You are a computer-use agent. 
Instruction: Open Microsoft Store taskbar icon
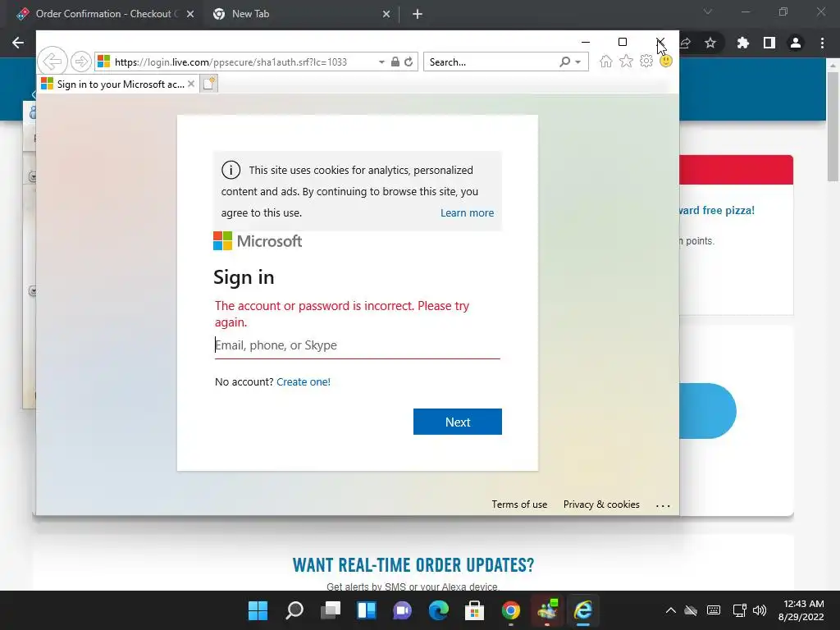[475, 609]
